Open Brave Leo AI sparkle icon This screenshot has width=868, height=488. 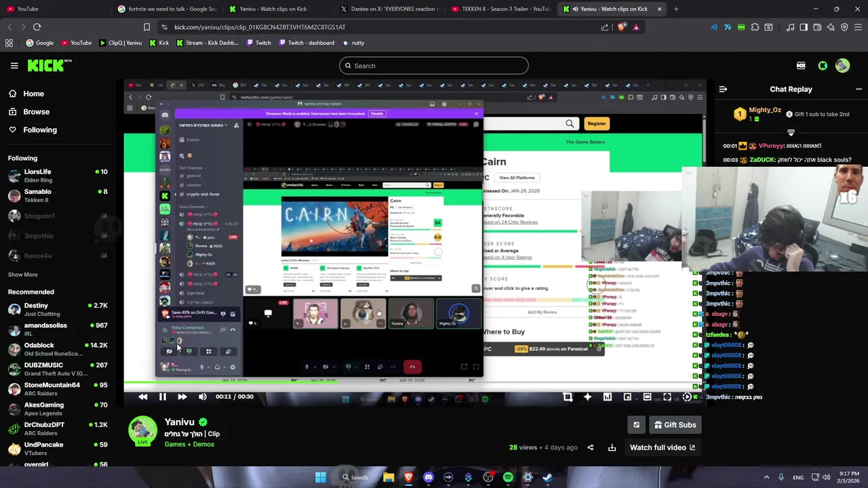coord(831,27)
